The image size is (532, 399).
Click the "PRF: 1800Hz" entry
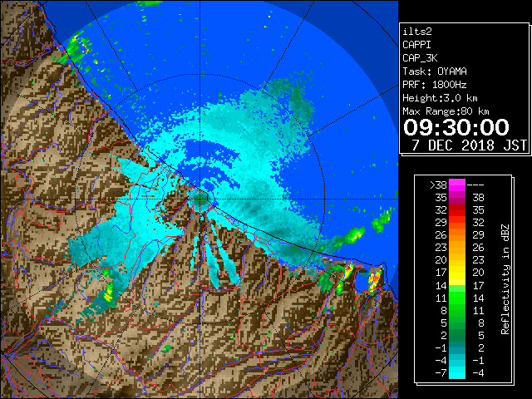[435, 85]
